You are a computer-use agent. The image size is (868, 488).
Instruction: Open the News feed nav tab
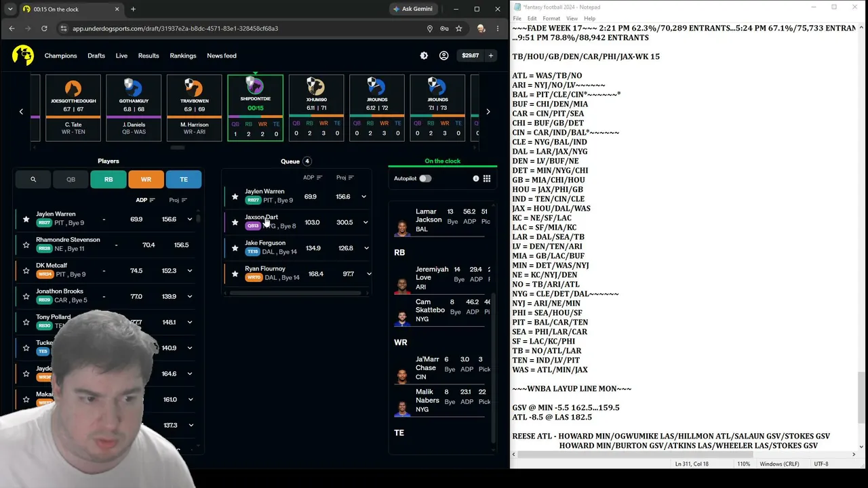point(222,56)
